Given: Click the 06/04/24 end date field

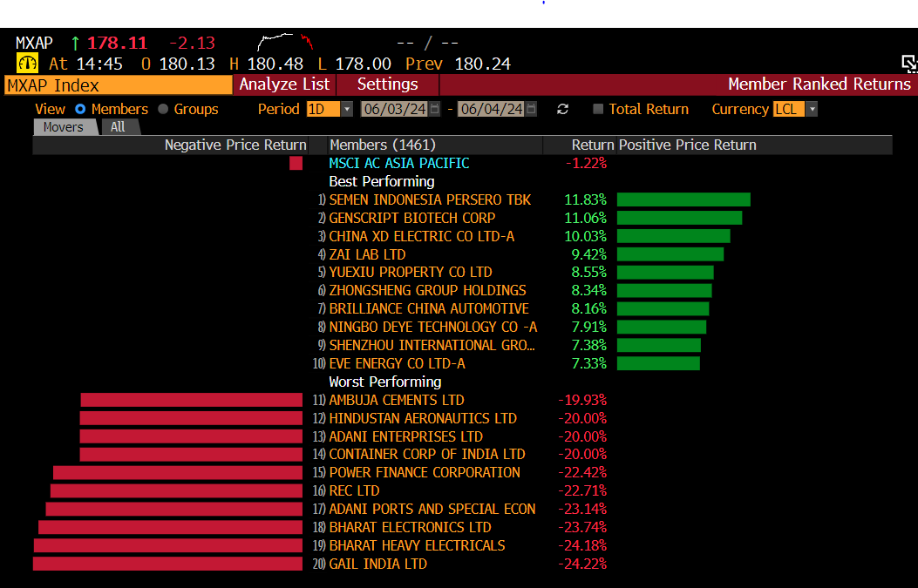Looking at the screenshot, I should pyautogui.click(x=492, y=109).
